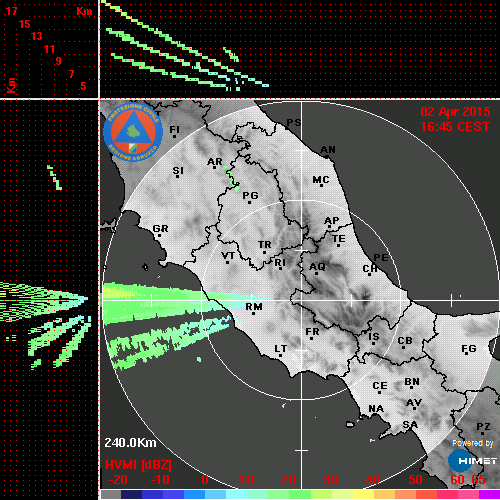Click the BN city label on map
This screenshot has width=500, height=500.
412,382
